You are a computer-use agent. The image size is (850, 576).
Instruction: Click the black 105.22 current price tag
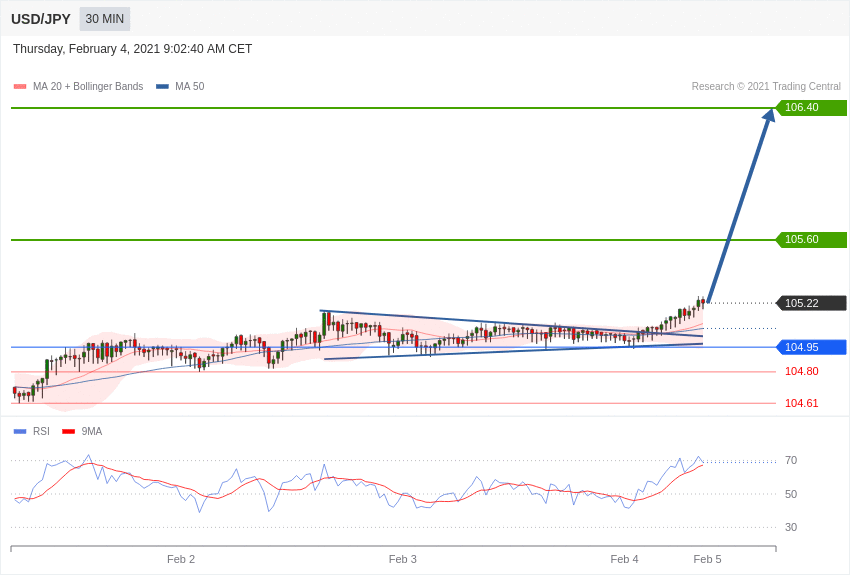pos(811,303)
